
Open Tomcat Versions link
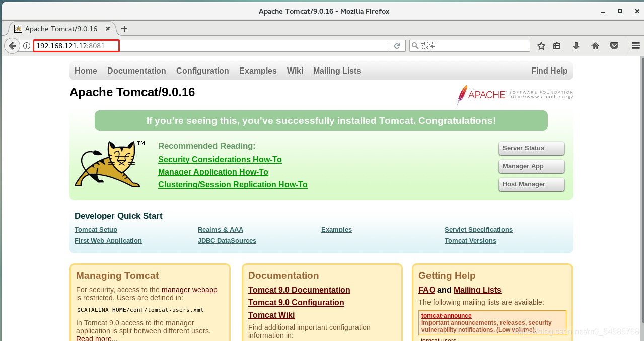[470, 241]
